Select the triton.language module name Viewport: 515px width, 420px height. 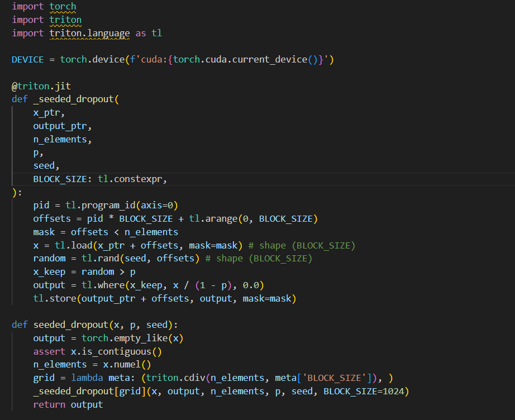[89, 33]
